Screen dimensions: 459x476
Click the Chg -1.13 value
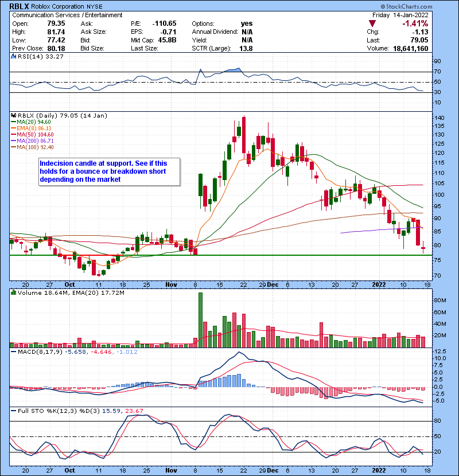tap(420, 32)
